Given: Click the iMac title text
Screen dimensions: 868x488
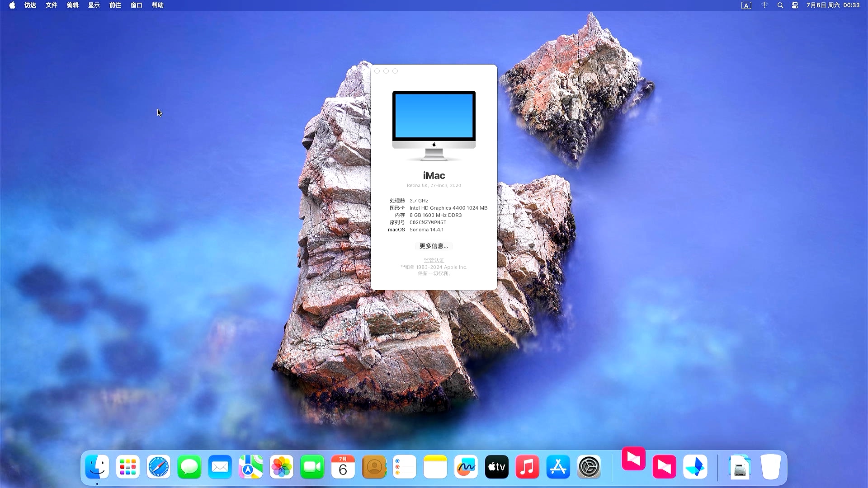Looking at the screenshot, I should coord(434,175).
